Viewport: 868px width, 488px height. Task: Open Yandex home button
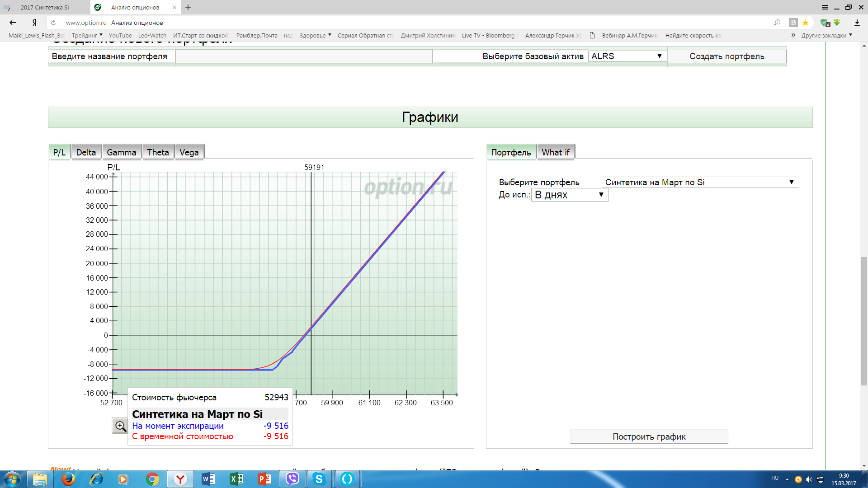pos(34,23)
